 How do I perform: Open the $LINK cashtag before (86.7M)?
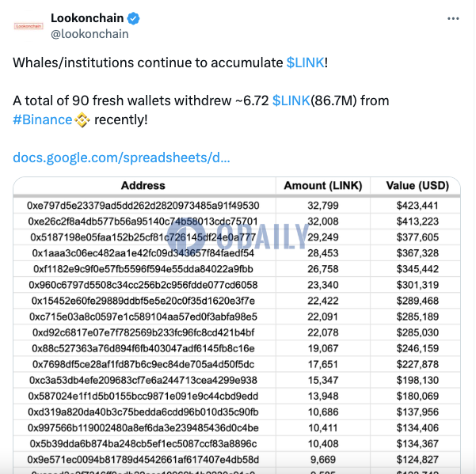coord(291,100)
